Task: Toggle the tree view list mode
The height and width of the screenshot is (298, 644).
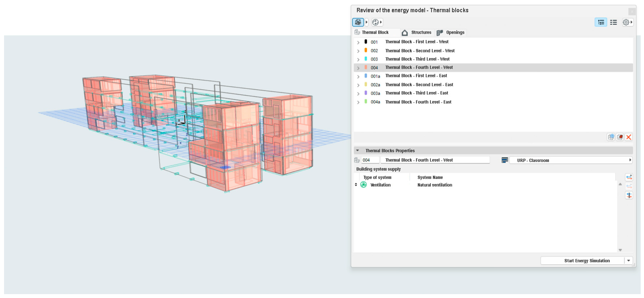Action: click(601, 22)
